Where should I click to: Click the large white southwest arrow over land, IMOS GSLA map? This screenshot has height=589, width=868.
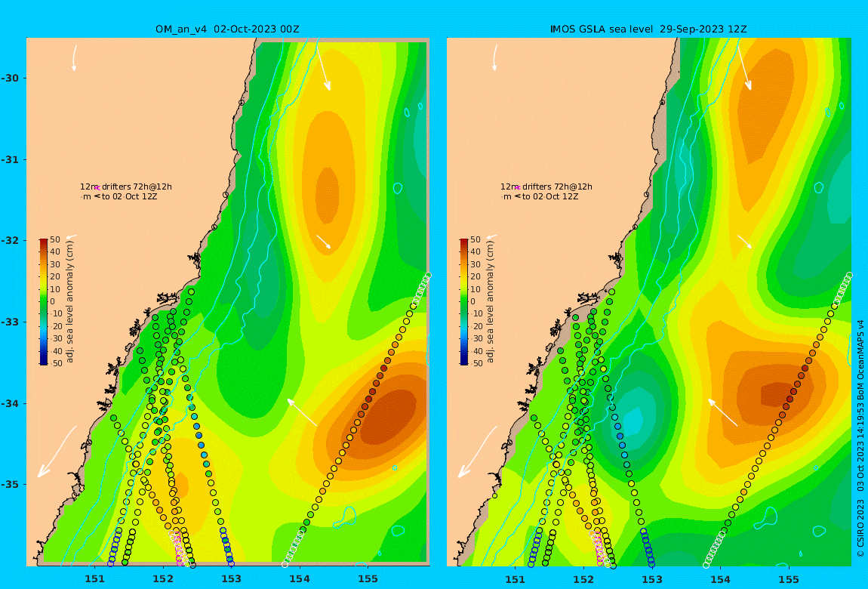click(x=477, y=452)
